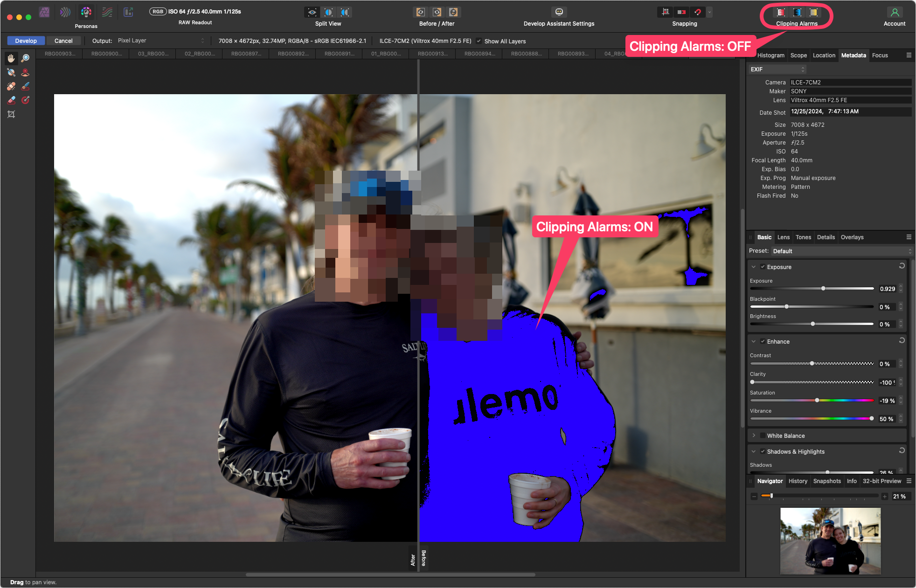
Task: Switch to the Scope tab
Action: click(x=798, y=55)
